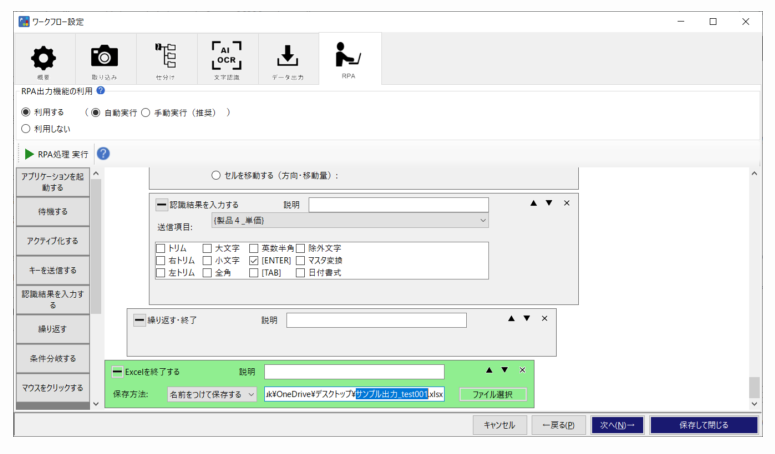Image resolution: width=775 pixels, height=454 pixels.
Task: Toggle the 左トリム checkbox
Action: pos(160,273)
